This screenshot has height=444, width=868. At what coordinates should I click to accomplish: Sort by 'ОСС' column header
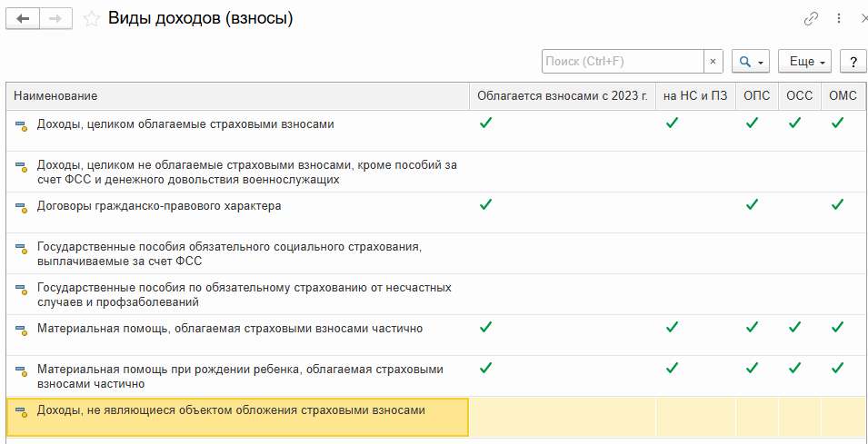(x=800, y=95)
